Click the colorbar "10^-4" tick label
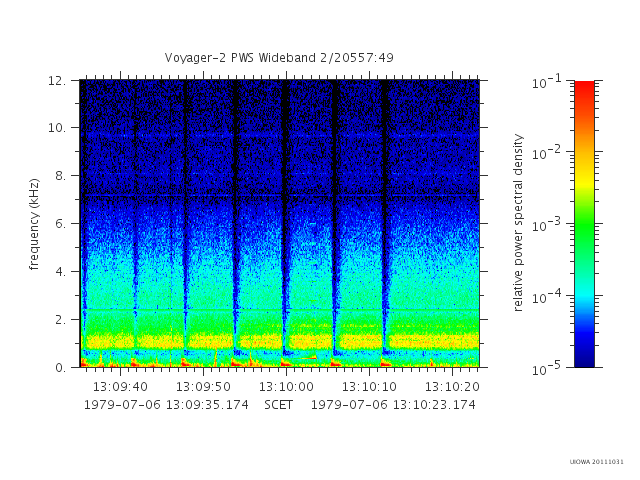This screenshot has height=480, width=640. pyautogui.click(x=547, y=297)
